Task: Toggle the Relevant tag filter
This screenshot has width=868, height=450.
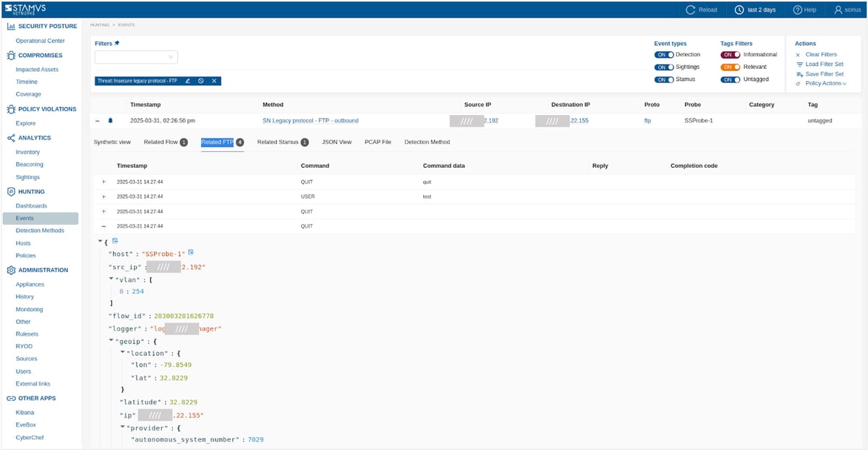Action: [730, 67]
